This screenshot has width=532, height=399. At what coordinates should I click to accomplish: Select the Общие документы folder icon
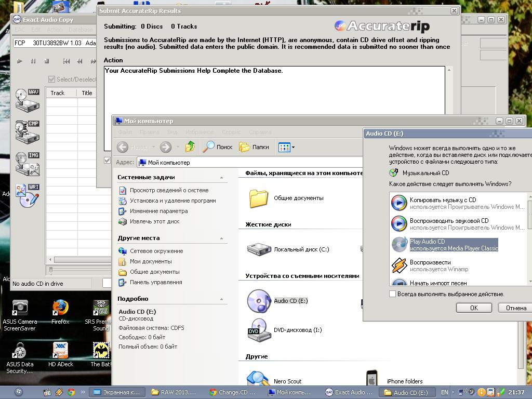click(259, 198)
